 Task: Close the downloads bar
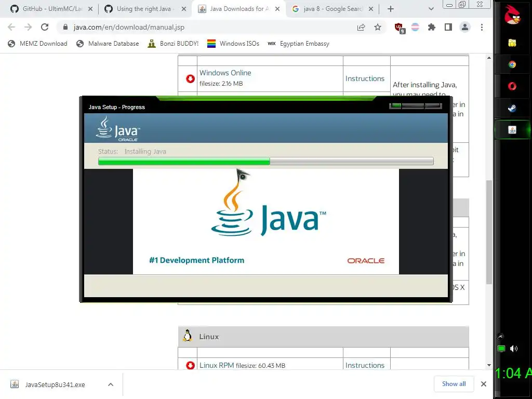point(484,384)
